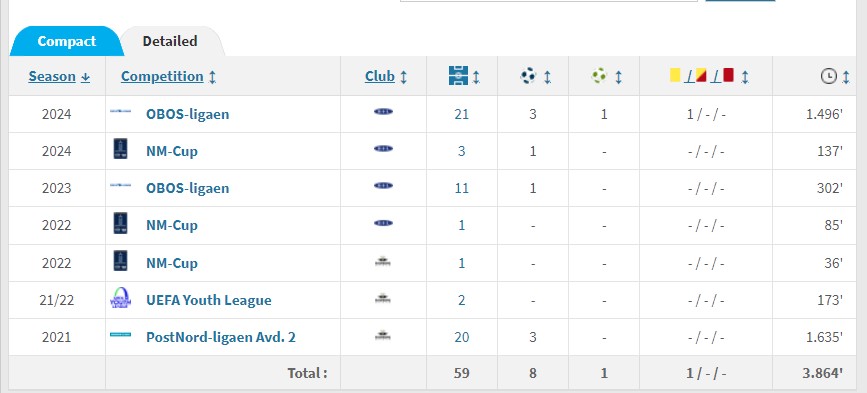Open 2023 OBOS-ligaen competition link
Image resolution: width=867 pixels, height=393 pixels.
(x=187, y=188)
